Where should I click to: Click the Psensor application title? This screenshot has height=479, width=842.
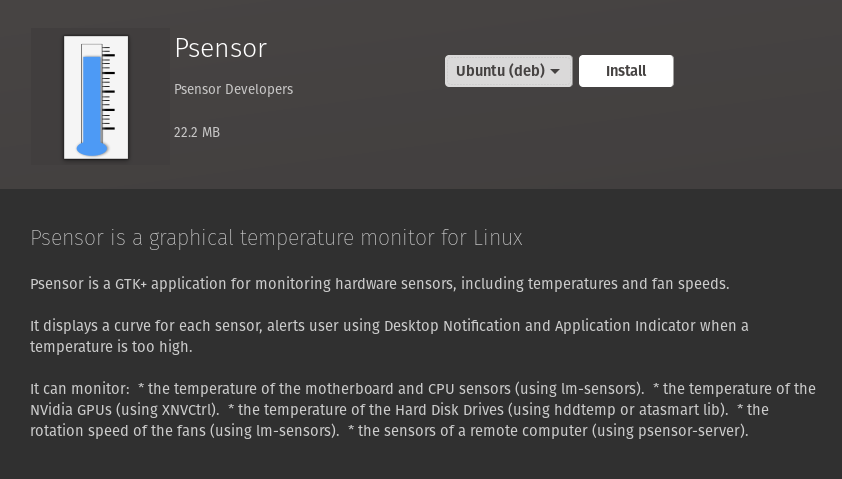[x=220, y=47]
